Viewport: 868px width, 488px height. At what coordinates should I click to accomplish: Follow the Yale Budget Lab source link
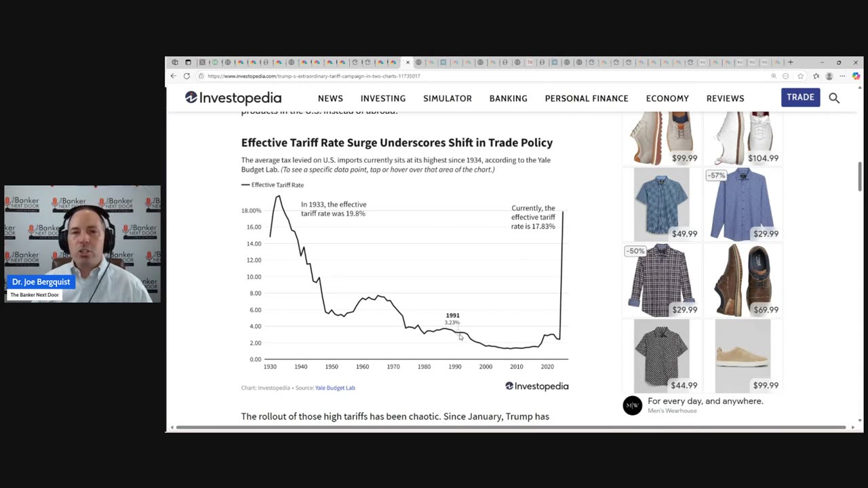pos(335,388)
